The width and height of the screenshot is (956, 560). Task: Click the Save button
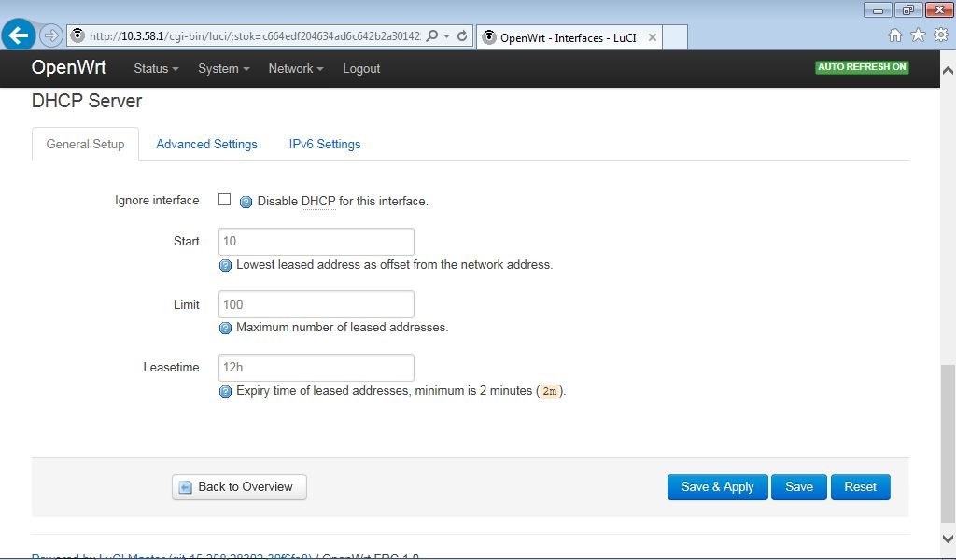pyautogui.click(x=799, y=487)
